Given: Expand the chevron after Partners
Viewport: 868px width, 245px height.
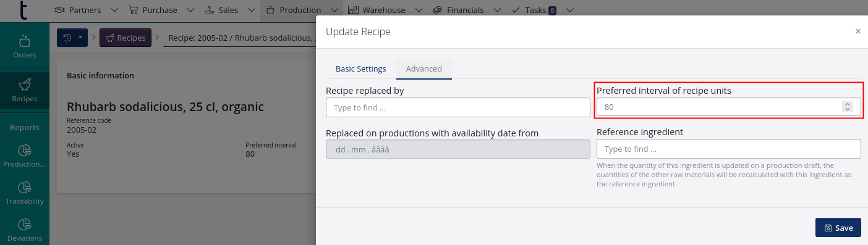Looking at the screenshot, I should point(114,10).
